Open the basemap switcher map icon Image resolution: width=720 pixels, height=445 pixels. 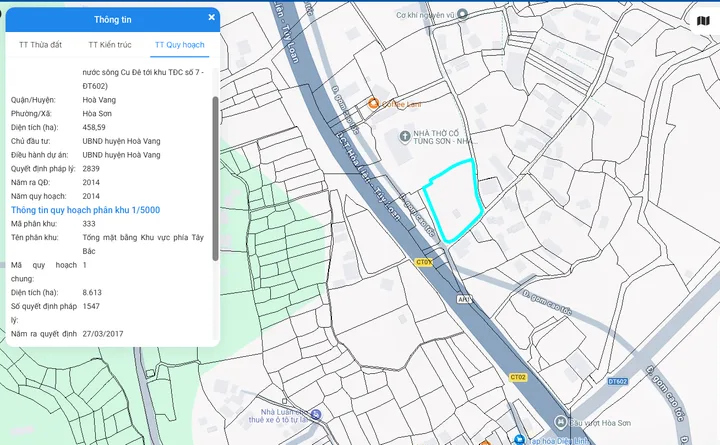(703, 21)
